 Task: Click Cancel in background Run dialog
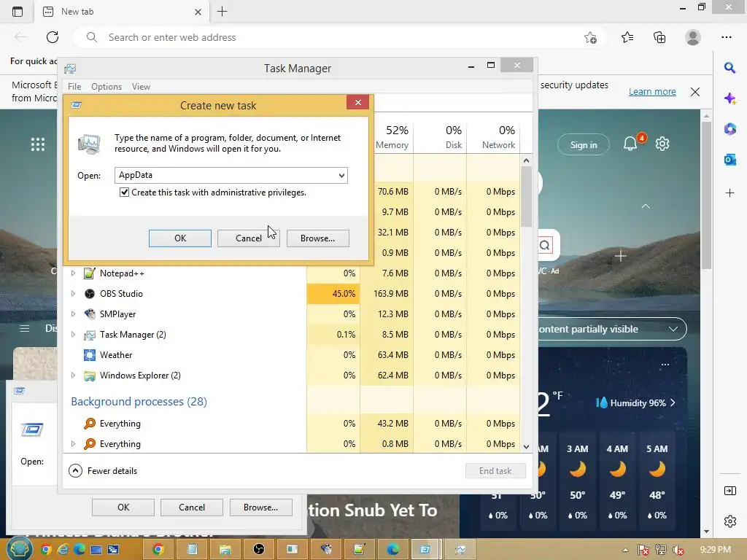[x=192, y=507]
